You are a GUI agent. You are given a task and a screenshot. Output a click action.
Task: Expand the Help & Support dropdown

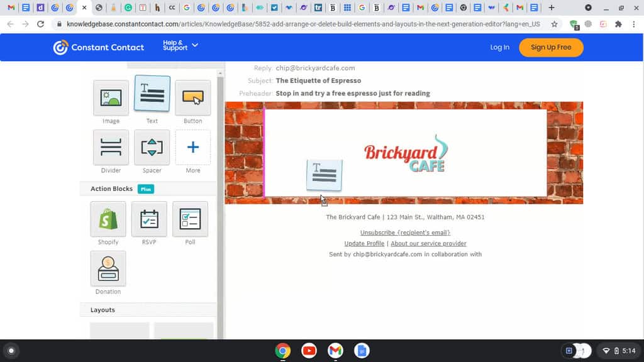(180, 47)
